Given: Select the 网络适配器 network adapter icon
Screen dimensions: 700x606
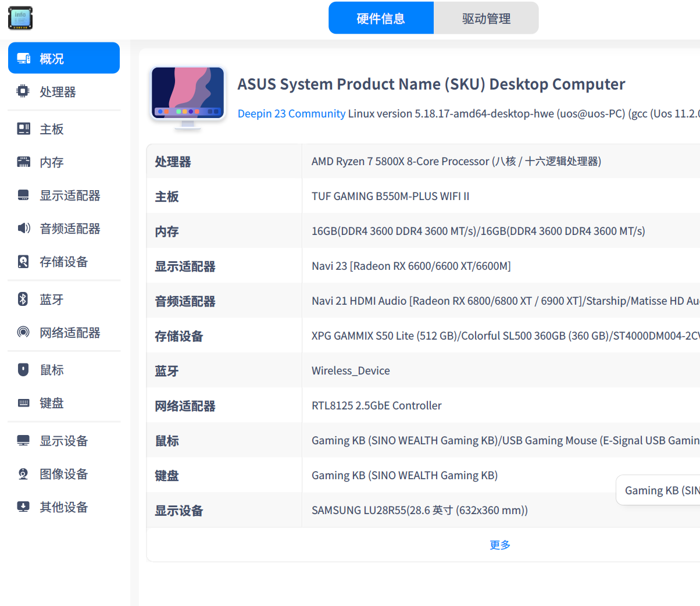Looking at the screenshot, I should [x=22, y=332].
